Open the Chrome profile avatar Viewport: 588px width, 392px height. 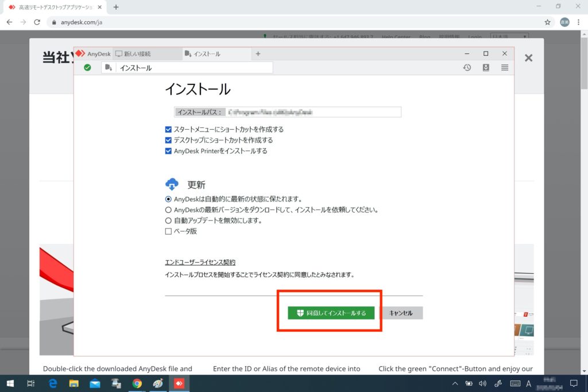[564, 22]
